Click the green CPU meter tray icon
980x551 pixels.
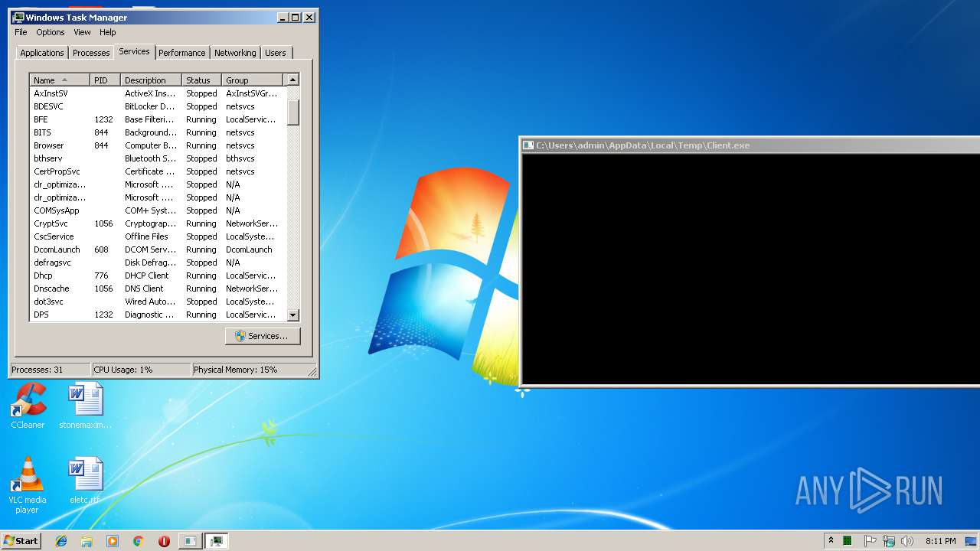848,541
